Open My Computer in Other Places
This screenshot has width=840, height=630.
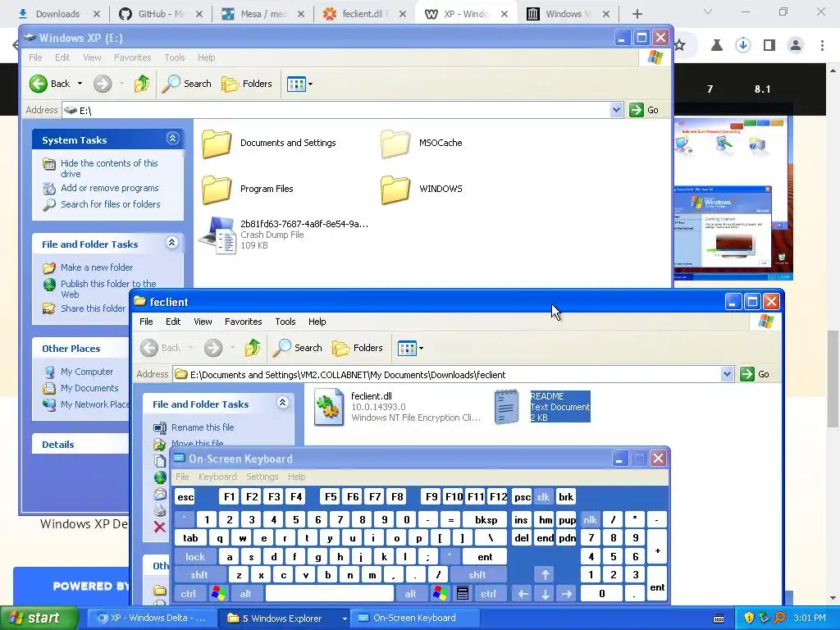[x=87, y=372]
